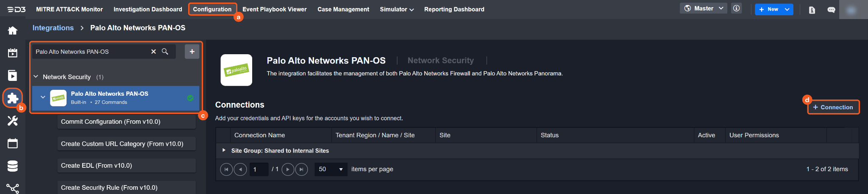Open the home icon in sidebar
Screen dimensions: 868x194
[x=13, y=30]
